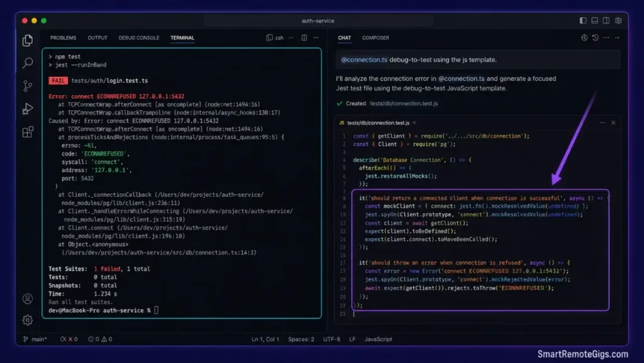The height and width of the screenshot is (363, 644).
Task: Change line ending via LF
Action: pos(352,339)
